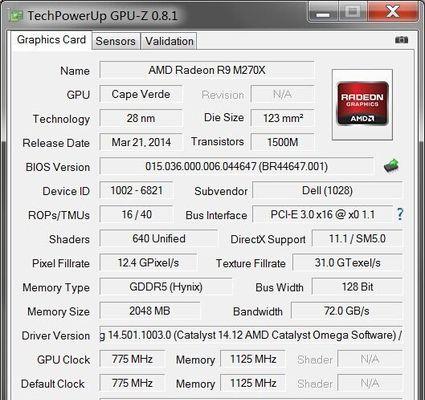The image size is (425, 400).
Task: Click the Name field AMD Radeon R9 M270X
Action: (207, 70)
